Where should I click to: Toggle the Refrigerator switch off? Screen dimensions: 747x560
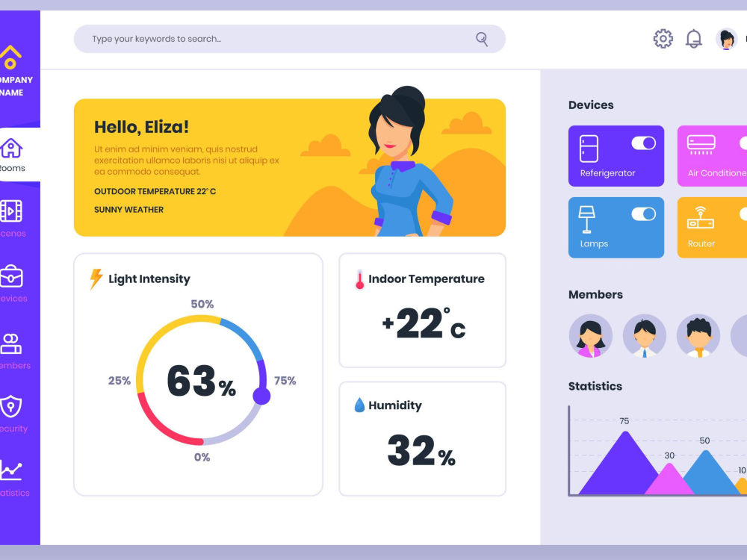point(644,143)
